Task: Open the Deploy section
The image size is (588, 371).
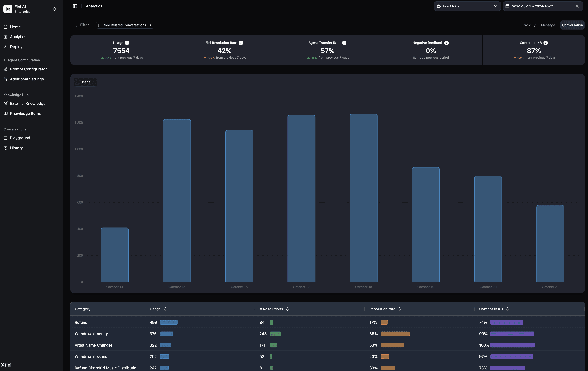Action: 16,47
